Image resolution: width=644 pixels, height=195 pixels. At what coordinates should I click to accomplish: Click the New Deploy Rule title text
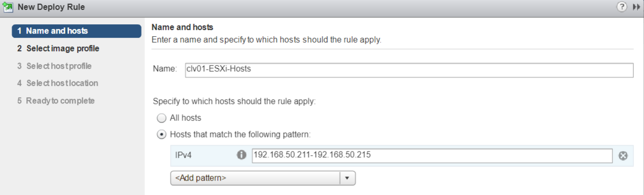[x=51, y=7]
